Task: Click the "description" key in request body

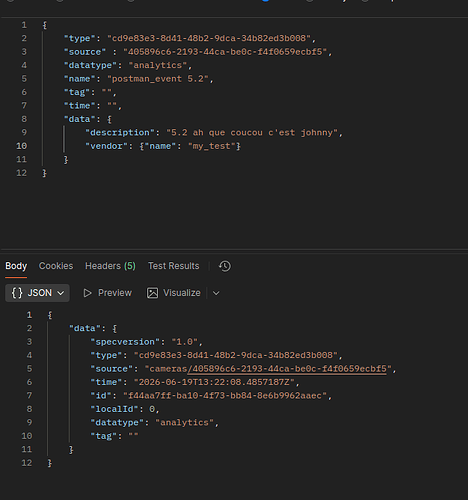Action: click(120, 133)
